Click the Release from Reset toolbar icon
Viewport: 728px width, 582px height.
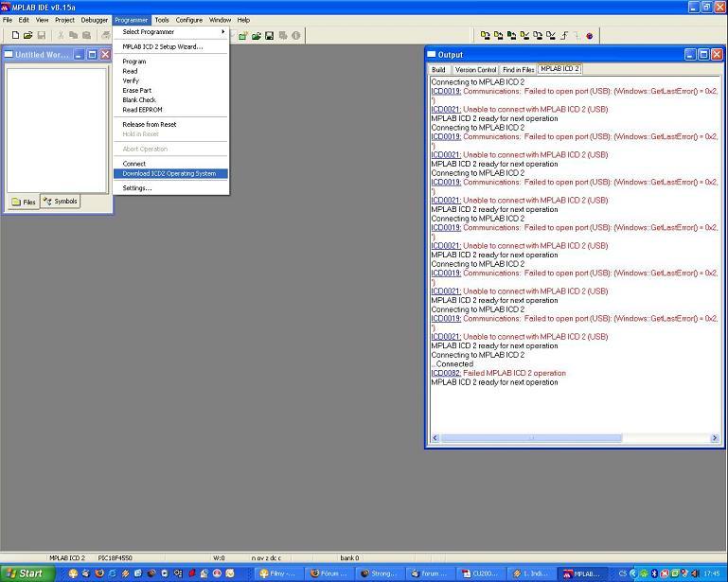coord(564,35)
